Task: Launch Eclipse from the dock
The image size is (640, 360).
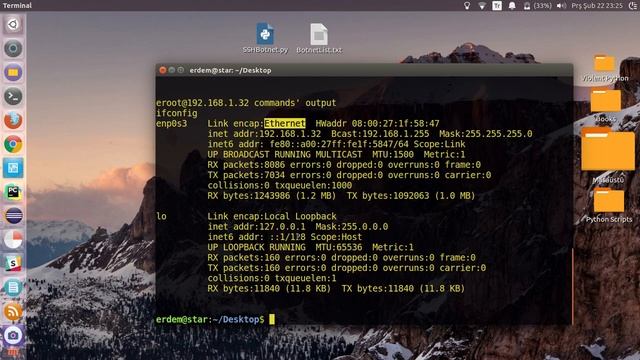Action: 13,216
